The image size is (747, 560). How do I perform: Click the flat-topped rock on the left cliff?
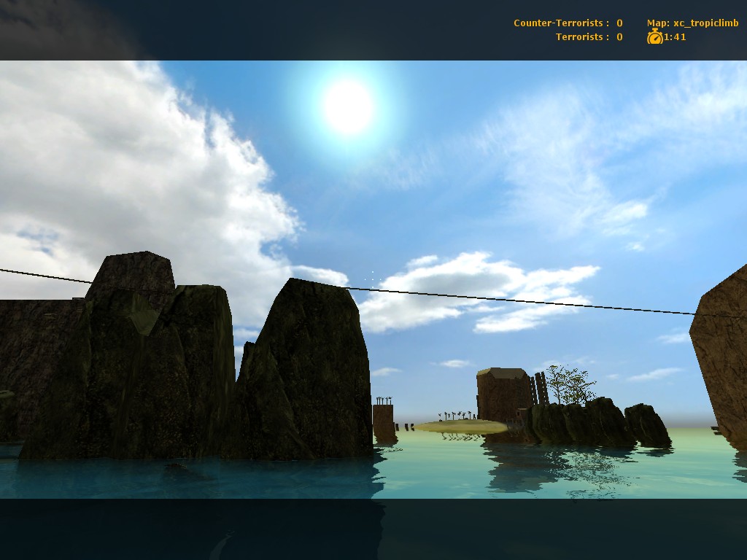131,273
